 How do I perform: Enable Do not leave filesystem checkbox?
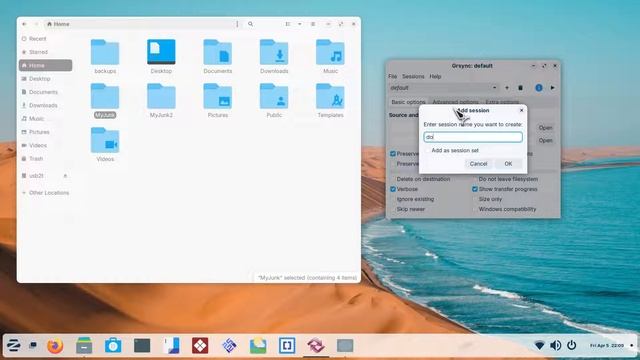475,179
